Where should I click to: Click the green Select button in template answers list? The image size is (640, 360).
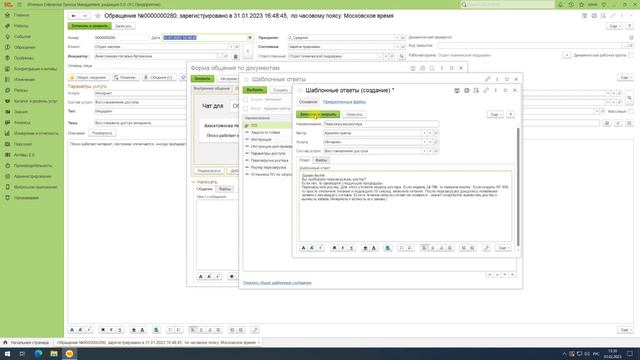[x=255, y=90]
